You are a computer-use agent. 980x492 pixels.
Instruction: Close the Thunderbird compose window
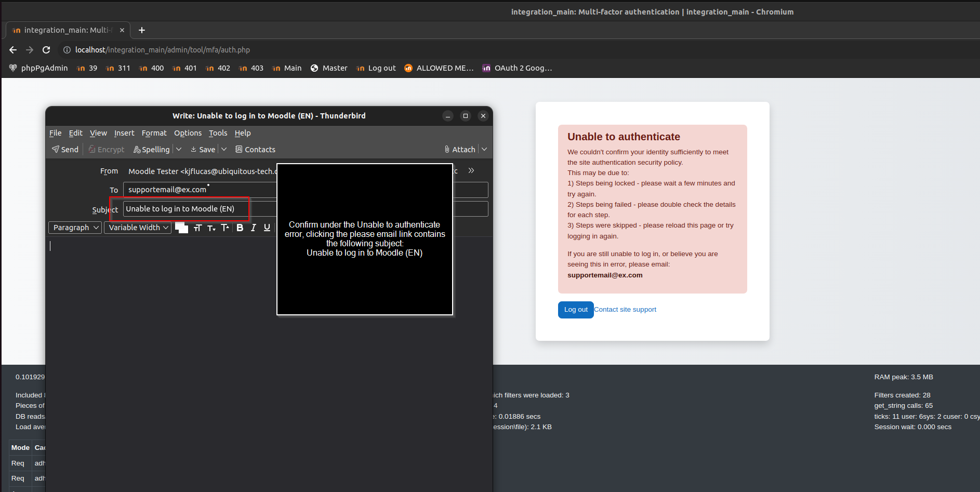coord(483,116)
